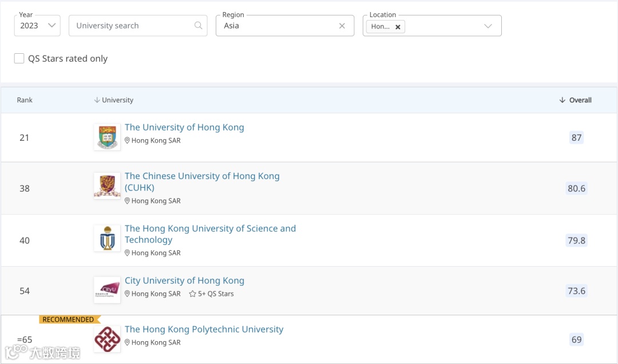Click the 5+ QS Stars badge
618x364 pixels.
coord(212,294)
